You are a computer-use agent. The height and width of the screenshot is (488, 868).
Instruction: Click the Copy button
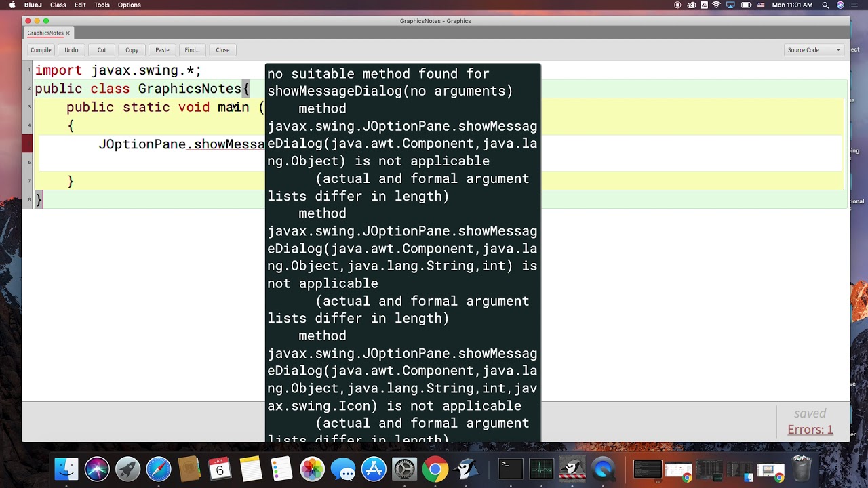132,49
